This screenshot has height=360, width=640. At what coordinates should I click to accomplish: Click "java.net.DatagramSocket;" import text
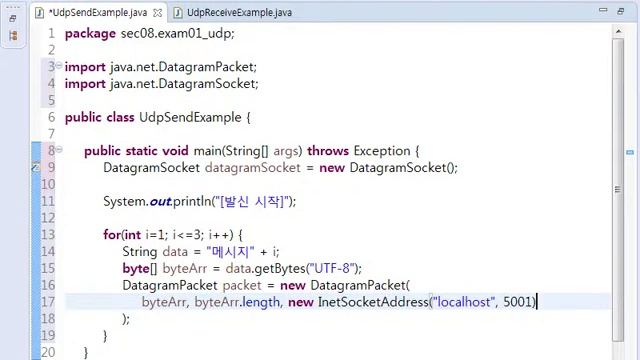click(184, 84)
